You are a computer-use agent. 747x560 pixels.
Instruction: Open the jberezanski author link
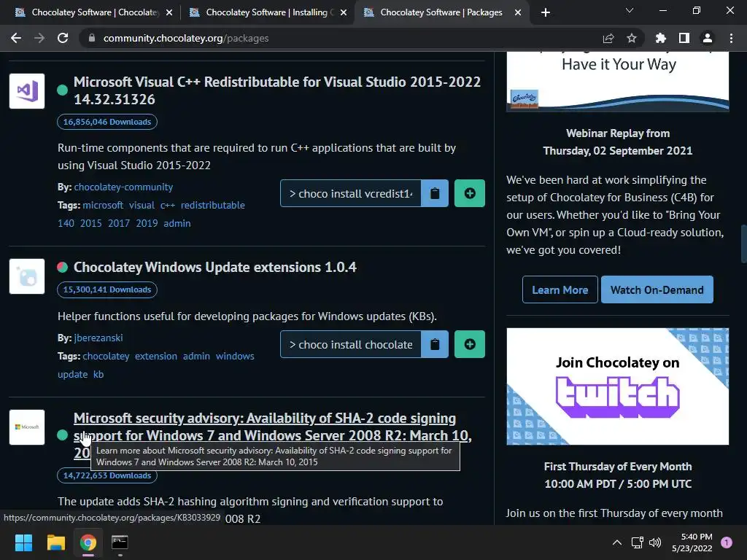click(98, 338)
